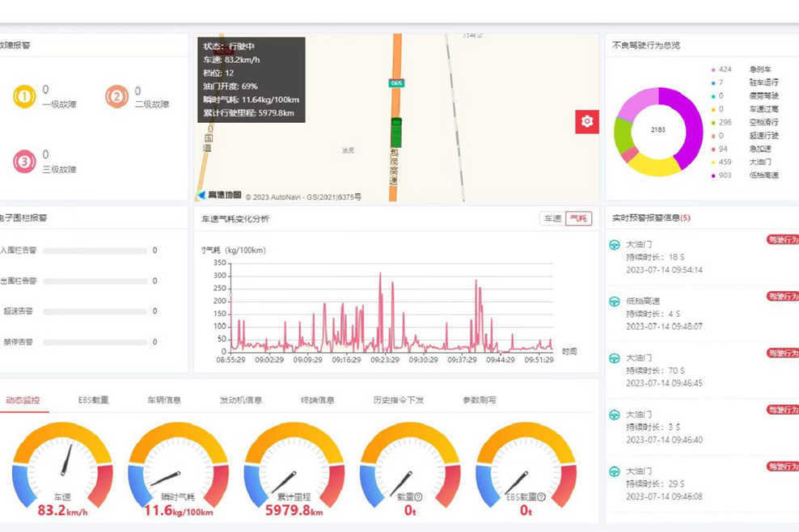Viewport: 799px width, 532px height.
Task: Click the purple color dot next to 低档高速
Action: [x=713, y=175]
